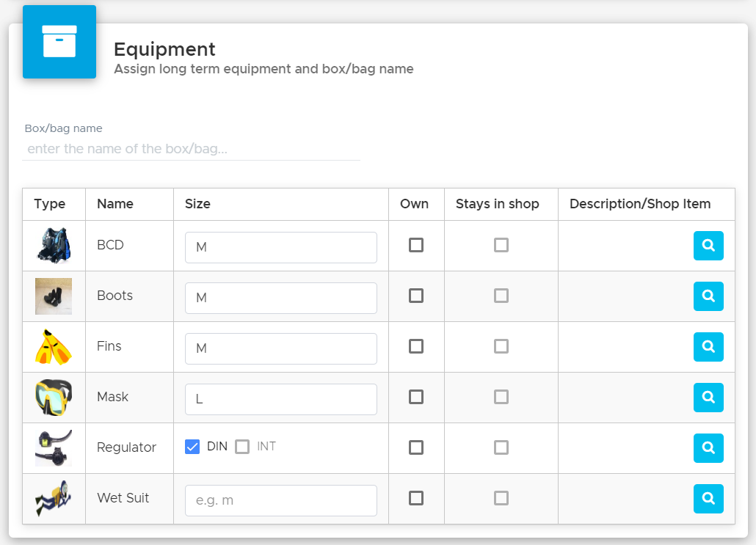Viewport: 756px width, 545px height.
Task: Search shop items for the Wet Suit row
Action: click(x=708, y=498)
